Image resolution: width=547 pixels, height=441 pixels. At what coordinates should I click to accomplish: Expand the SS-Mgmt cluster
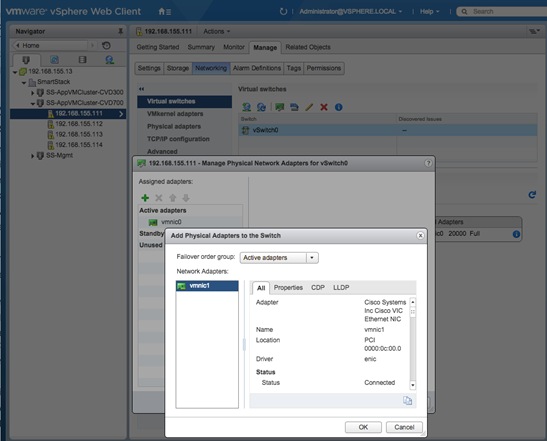(x=32, y=156)
